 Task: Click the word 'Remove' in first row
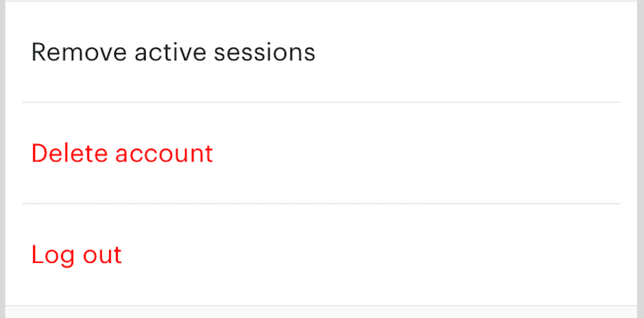pyautogui.click(x=79, y=52)
